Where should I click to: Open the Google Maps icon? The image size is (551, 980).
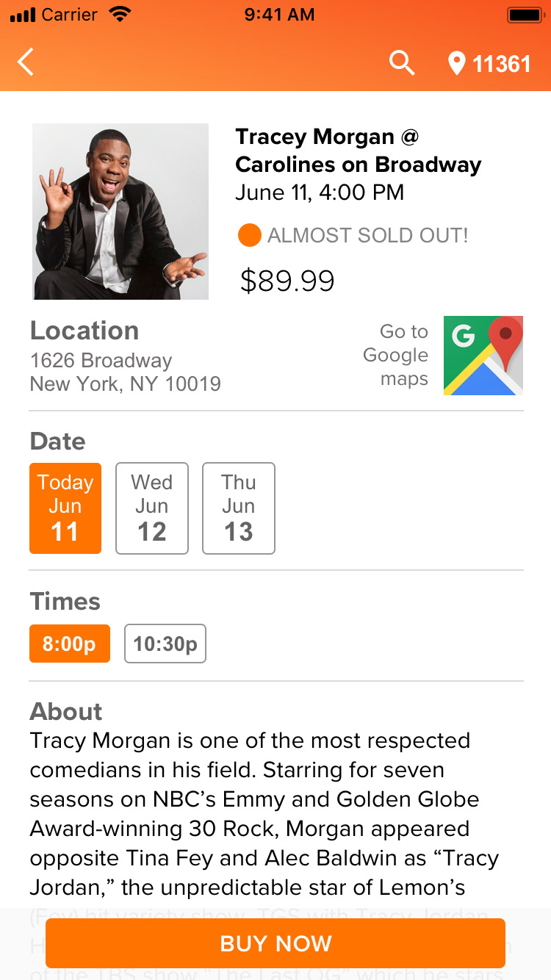[x=483, y=356]
